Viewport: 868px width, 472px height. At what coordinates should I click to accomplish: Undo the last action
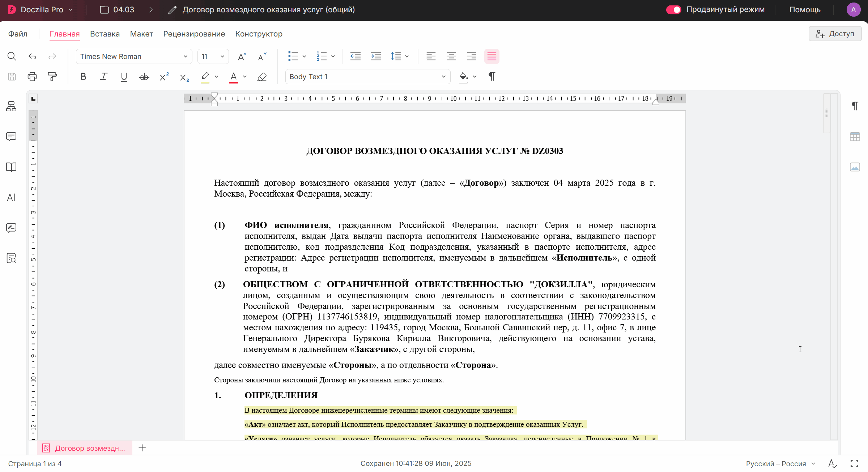point(32,56)
